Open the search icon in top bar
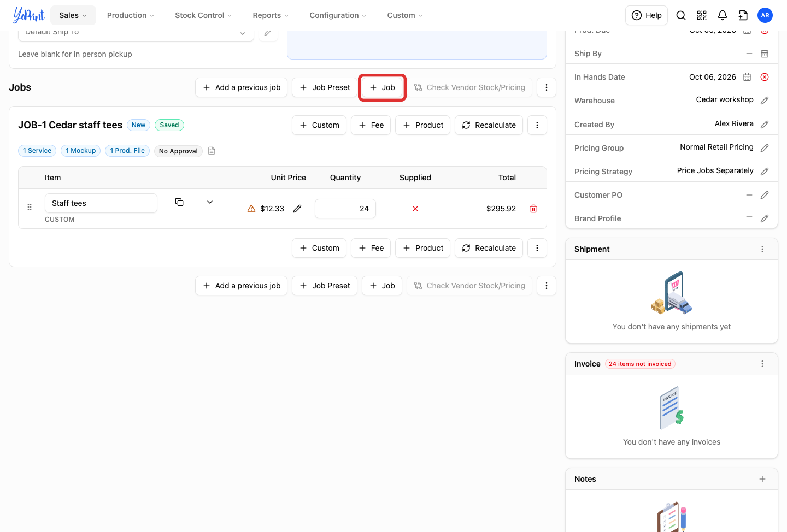 [681, 15]
